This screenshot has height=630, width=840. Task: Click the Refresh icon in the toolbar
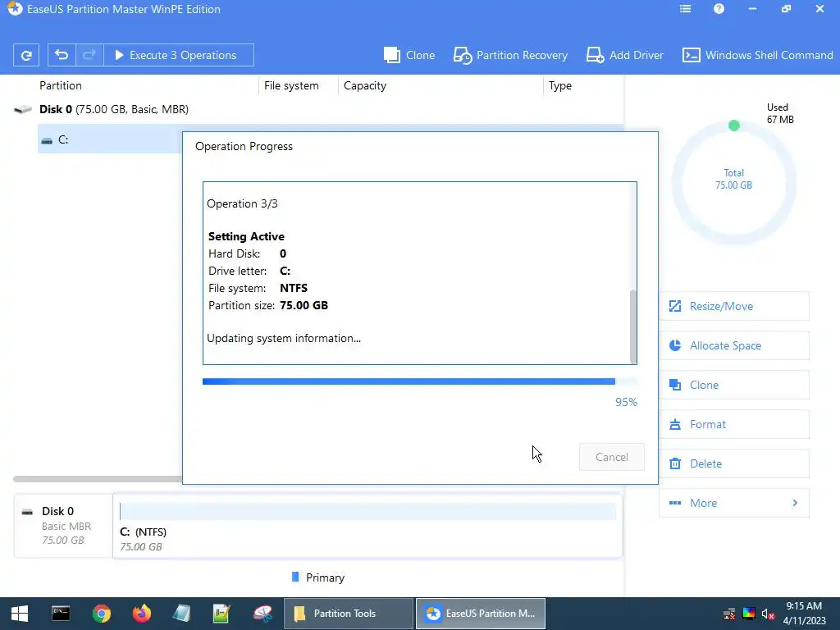[25, 55]
